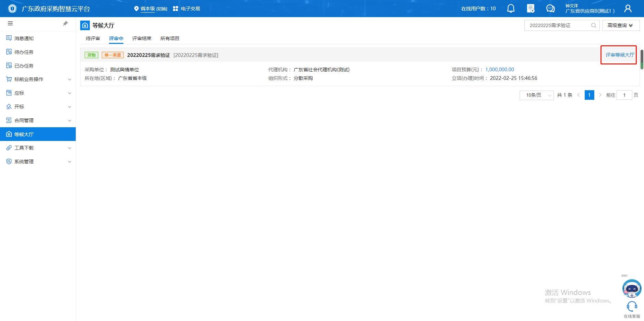Click the 等候大厅 page title icon
This screenshot has width=644, height=321.
85,25
